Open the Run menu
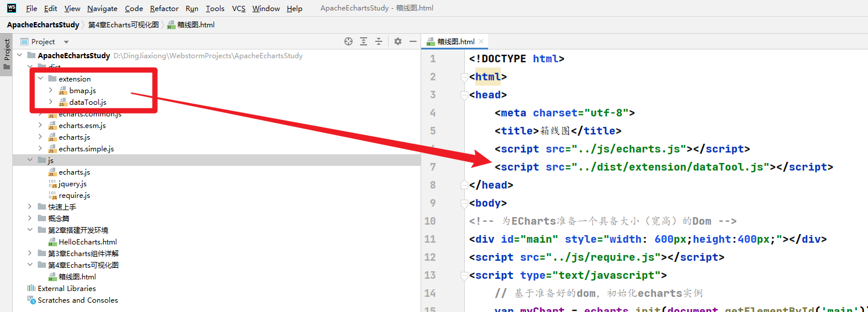This screenshot has width=868, height=312. pos(192,8)
